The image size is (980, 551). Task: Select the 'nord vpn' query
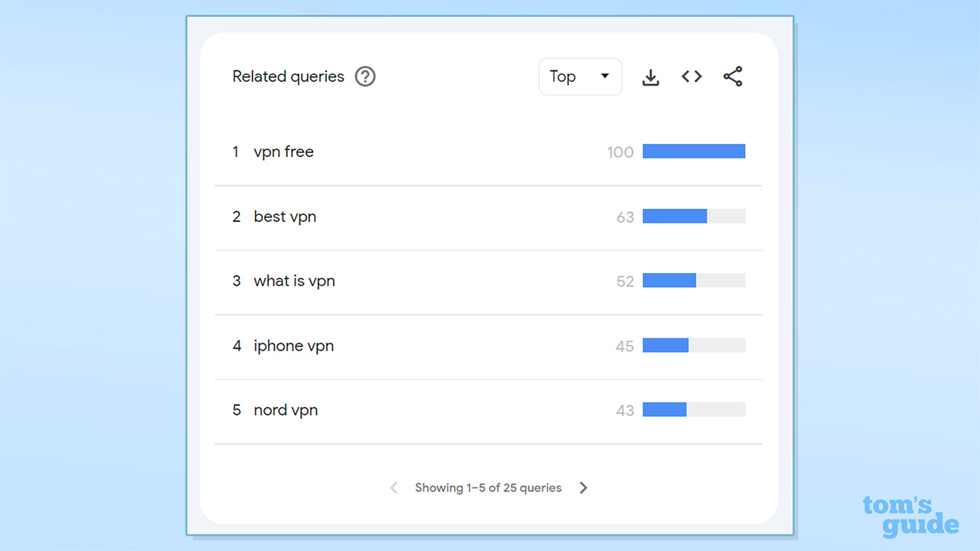[286, 410]
